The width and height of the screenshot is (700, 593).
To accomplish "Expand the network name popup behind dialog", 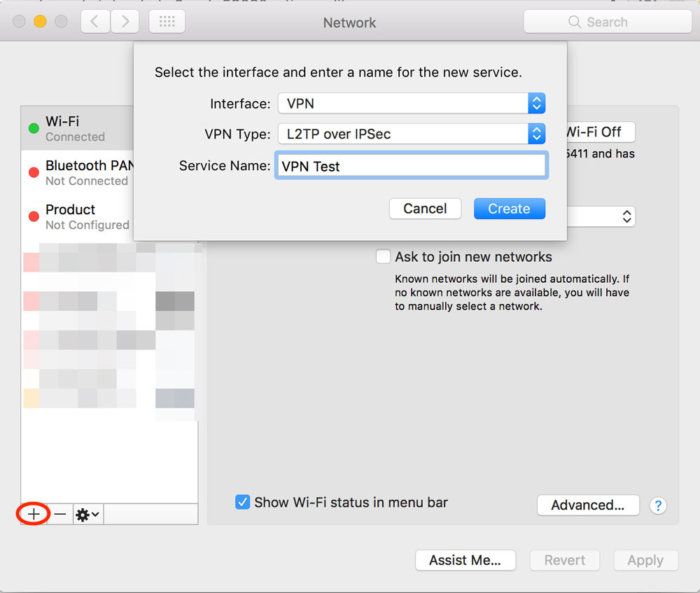I will tap(626, 217).
